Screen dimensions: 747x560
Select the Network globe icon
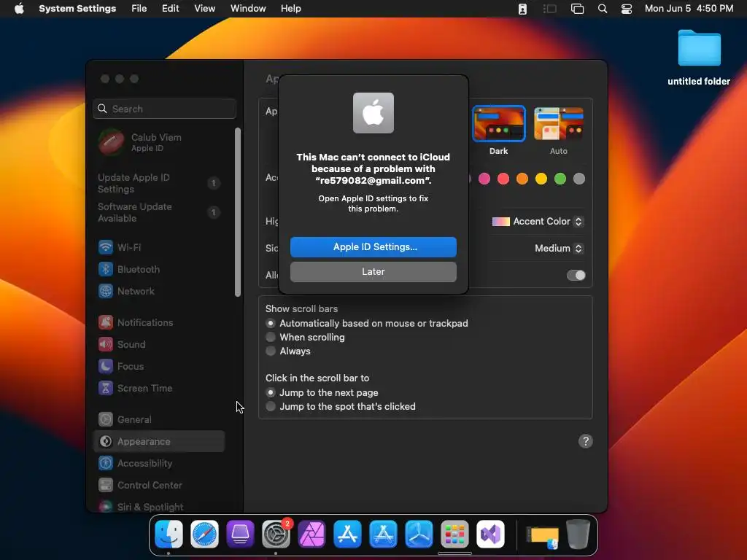106,291
